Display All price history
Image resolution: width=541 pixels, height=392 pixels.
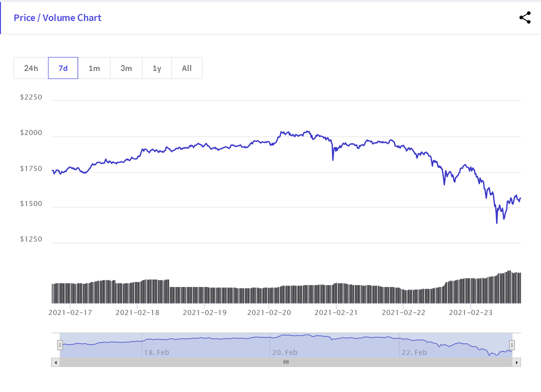[187, 68]
